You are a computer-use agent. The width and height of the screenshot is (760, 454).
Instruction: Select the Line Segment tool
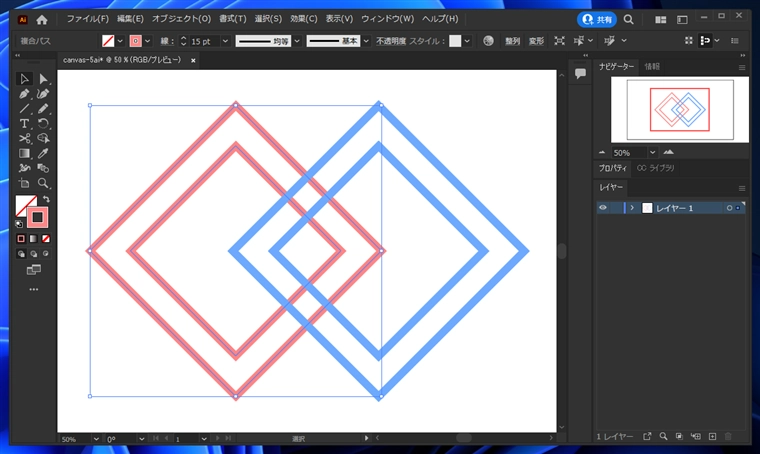[x=24, y=109]
